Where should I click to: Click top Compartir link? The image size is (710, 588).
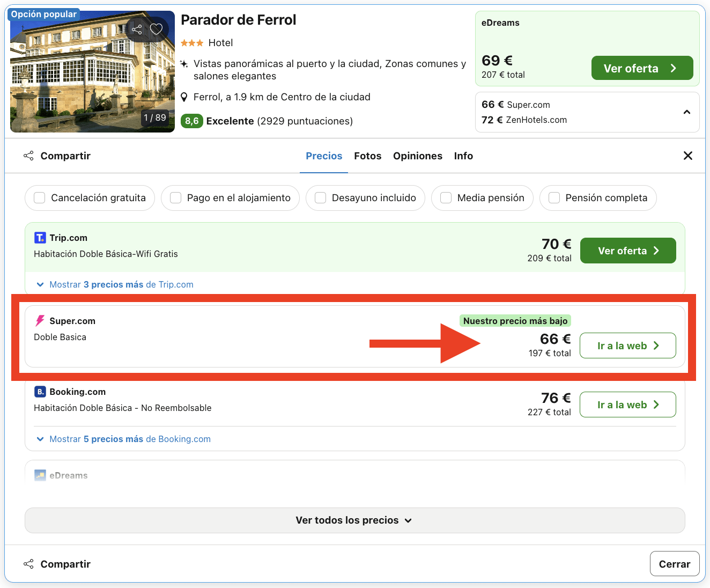coord(57,156)
